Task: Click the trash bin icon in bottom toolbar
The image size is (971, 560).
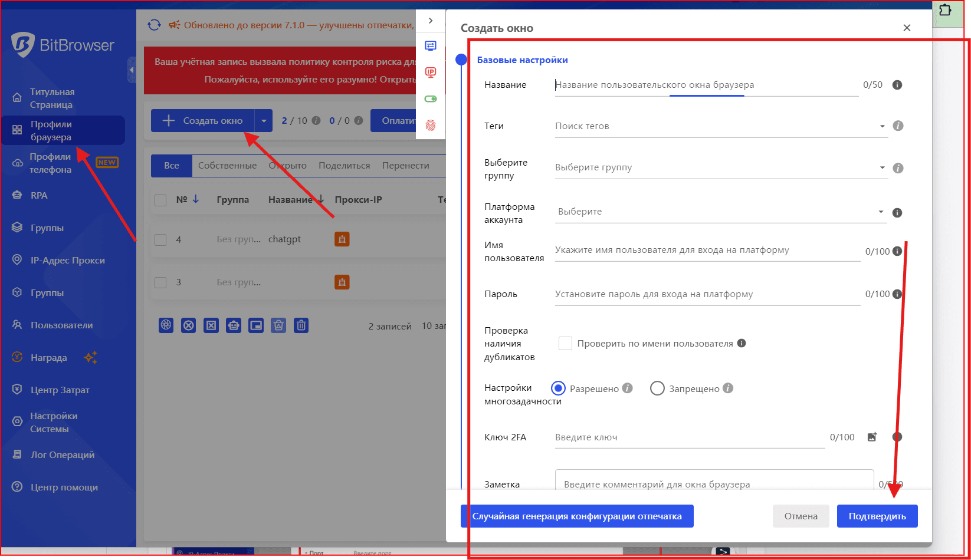Action: pos(301,325)
